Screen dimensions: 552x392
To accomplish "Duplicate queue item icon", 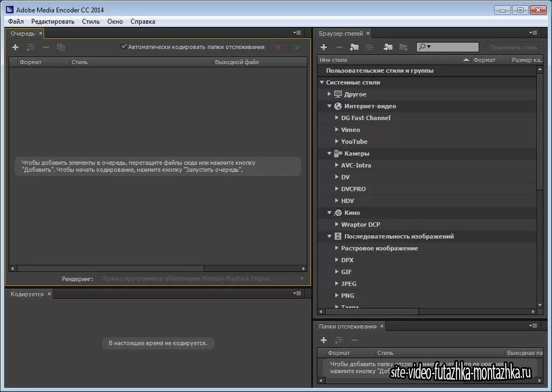I will (x=61, y=47).
